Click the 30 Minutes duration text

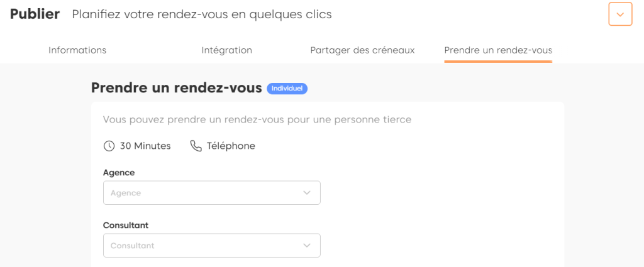[145, 146]
